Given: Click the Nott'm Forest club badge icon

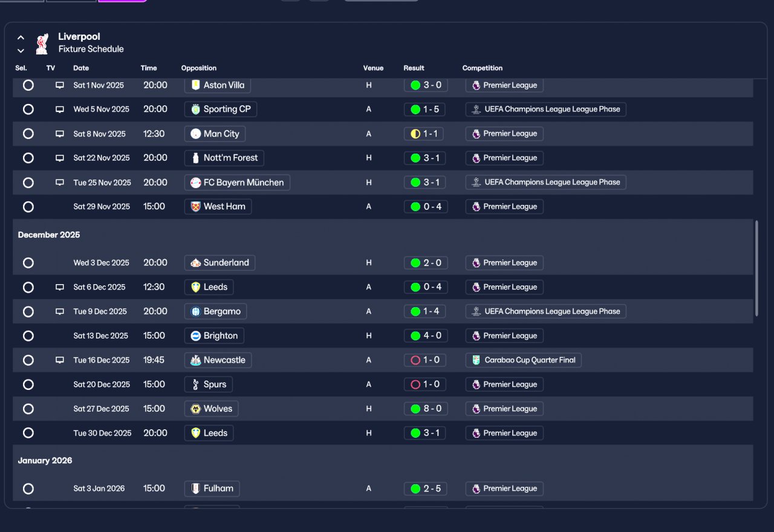Looking at the screenshot, I should click(195, 158).
